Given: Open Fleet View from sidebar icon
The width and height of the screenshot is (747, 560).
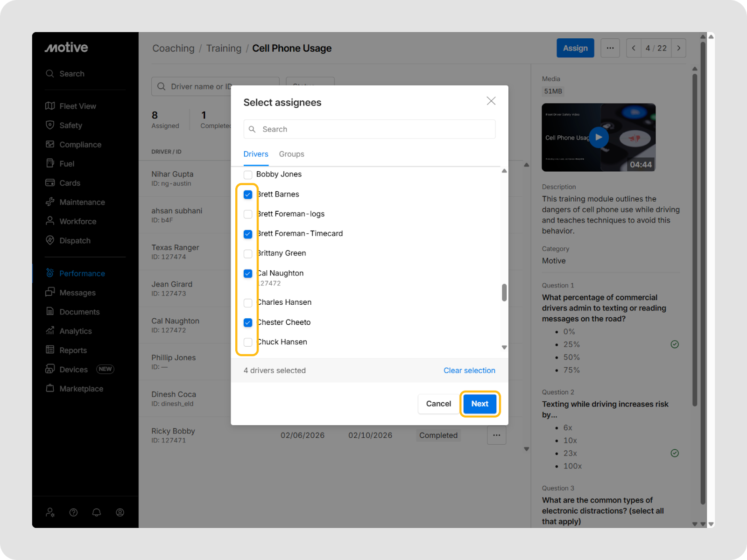Looking at the screenshot, I should [50, 106].
